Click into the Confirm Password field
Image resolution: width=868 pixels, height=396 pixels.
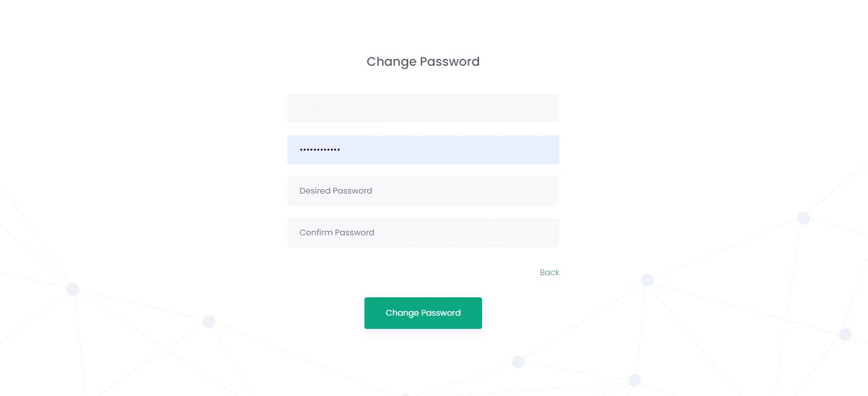click(x=423, y=233)
